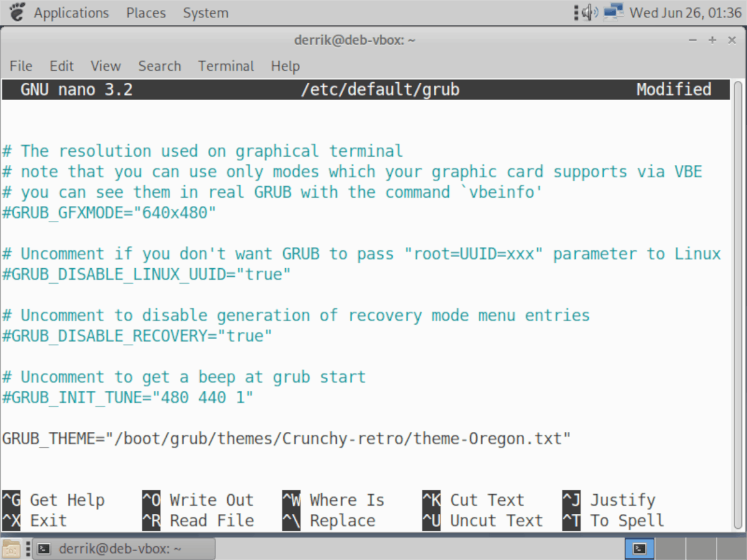Image resolution: width=747 pixels, height=560 pixels.
Task: Open the Places menu
Action: pyautogui.click(x=145, y=12)
